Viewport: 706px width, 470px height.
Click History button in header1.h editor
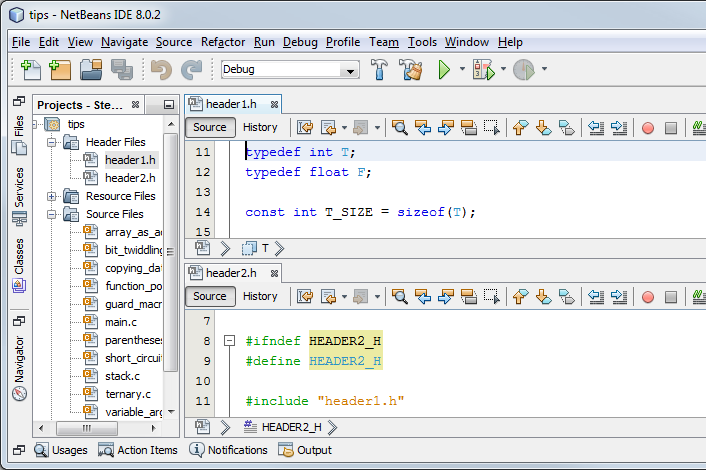click(x=260, y=127)
